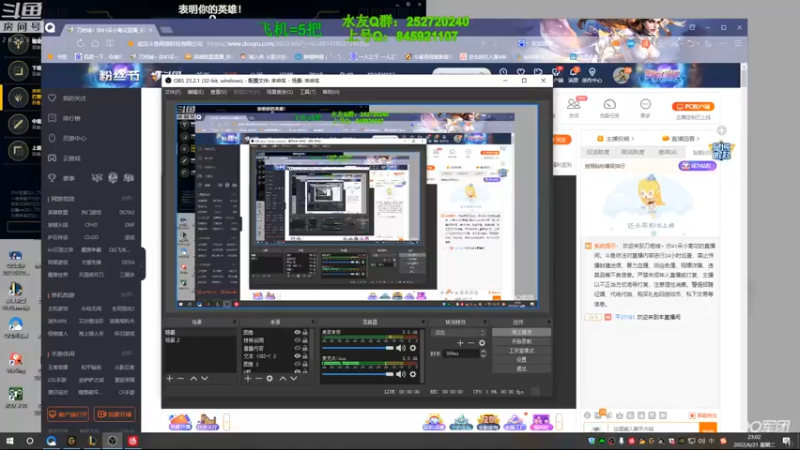Adjust transition duration stepper arrows
The height and width of the screenshot is (450, 800).
pyautogui.click(x=483, y=353)
